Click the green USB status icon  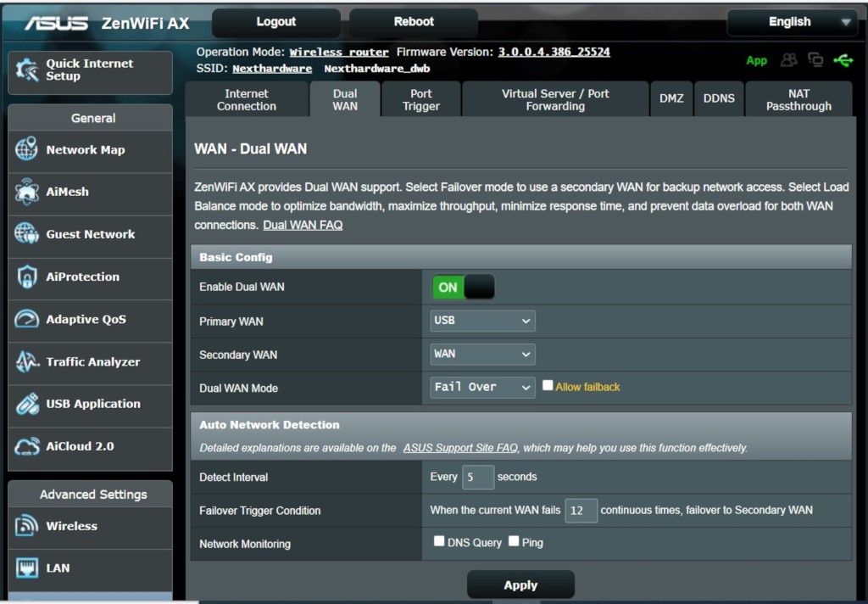pyautogui.click(x=843, y=60)
